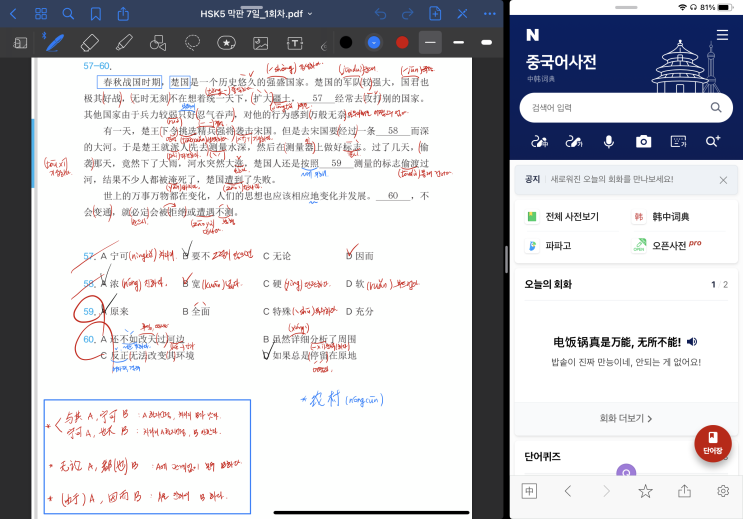This screenshot has width=743, height=519.
Task: Open advanced search plus icon
Action: tap(713, 141)
